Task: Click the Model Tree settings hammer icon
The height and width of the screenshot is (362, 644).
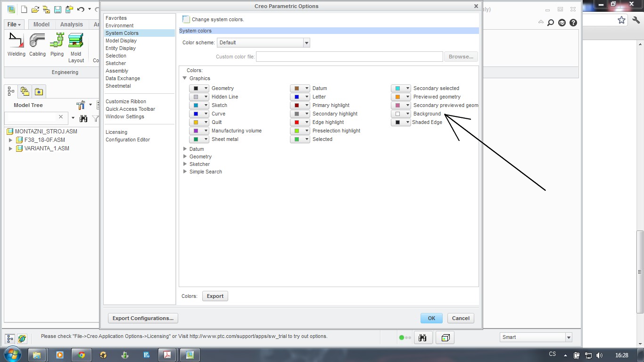Action: [x=81, y=105]
